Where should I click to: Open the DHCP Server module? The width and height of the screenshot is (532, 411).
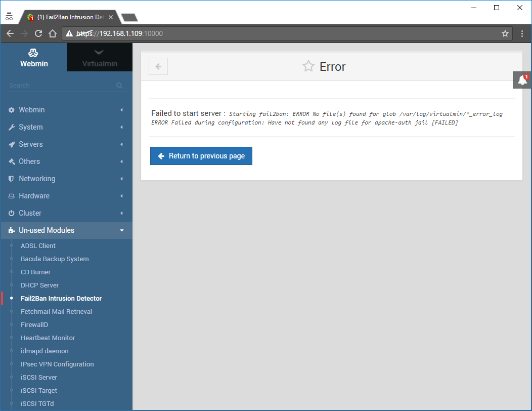(39, 285)
